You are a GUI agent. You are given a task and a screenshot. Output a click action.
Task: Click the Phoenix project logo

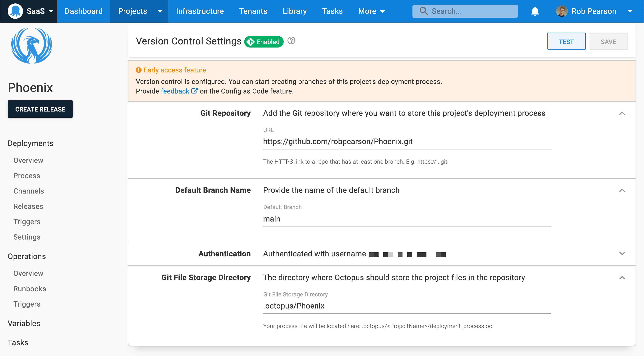pyautogui.click(x=31, y=46)
